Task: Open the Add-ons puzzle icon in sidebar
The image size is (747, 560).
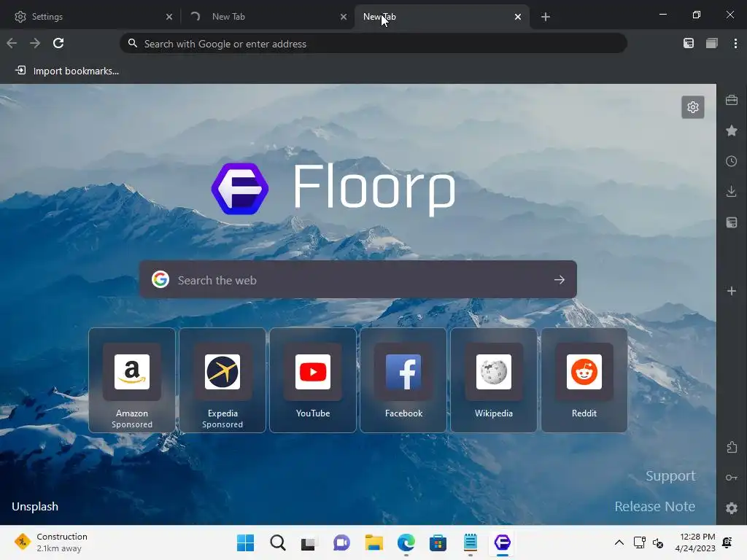Action: [732, 447]
